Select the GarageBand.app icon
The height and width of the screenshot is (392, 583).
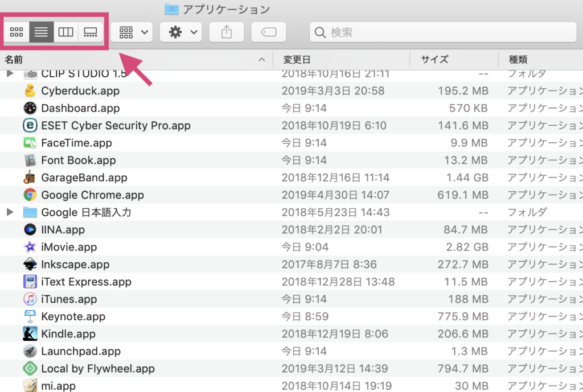(x=30, y=178)
